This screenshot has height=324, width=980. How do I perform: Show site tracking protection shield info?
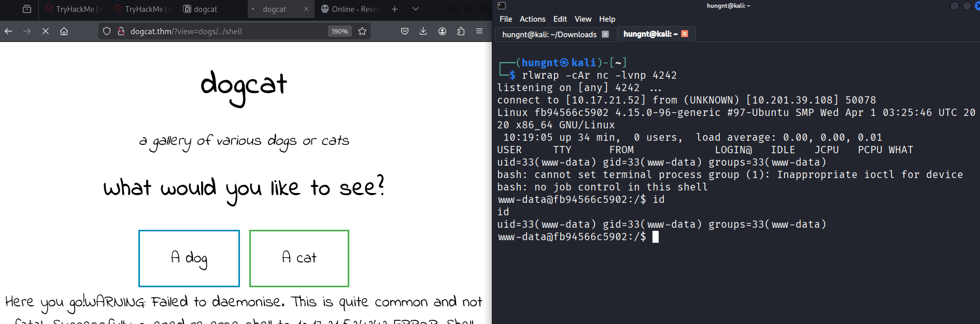click(x=107, y=31)
